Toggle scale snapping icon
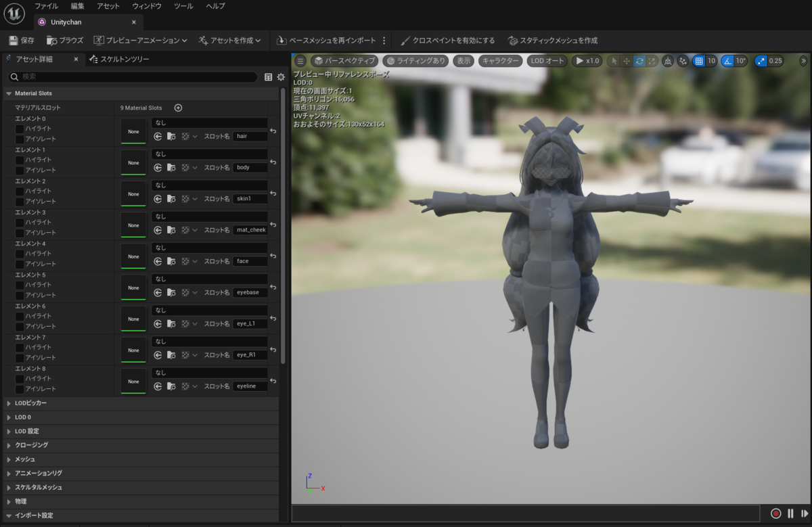Screen dimensions: 812x527 (761, 61)
